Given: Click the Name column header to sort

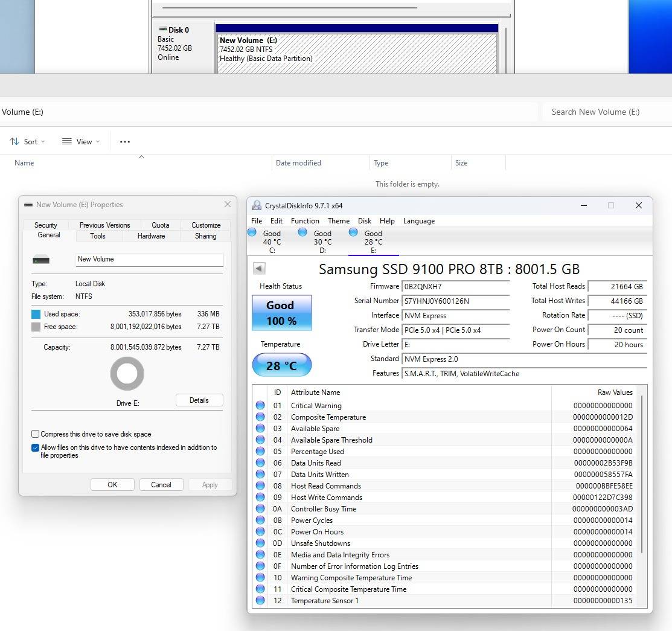Looking at the screenshot, I should (x=24, y=163).
